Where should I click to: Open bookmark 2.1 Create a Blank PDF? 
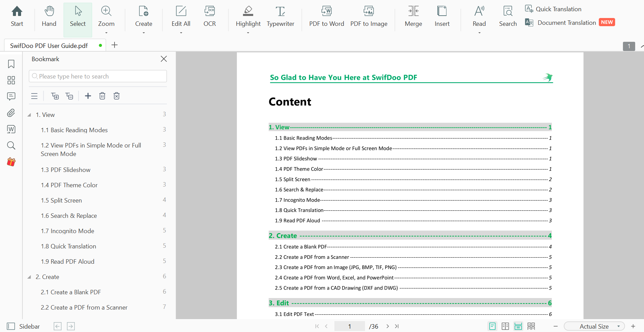pos(71,292)
